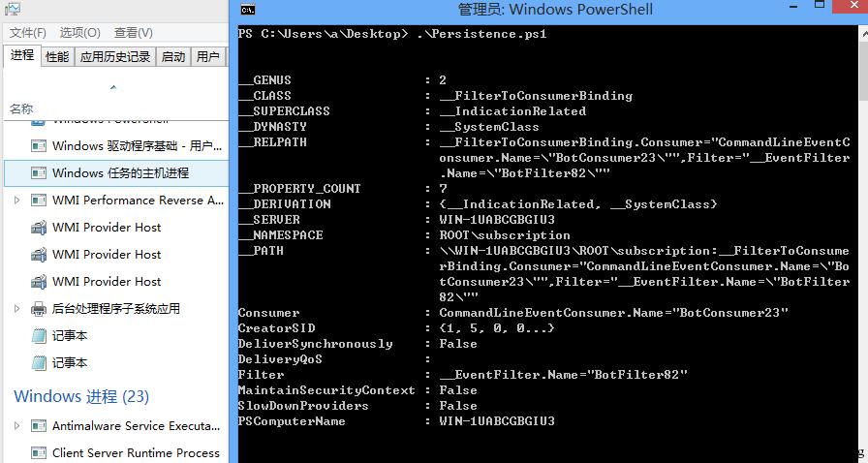This screenshot has width=868, height=463.
Task: Expand the Antimalware Service Executable entry
Action: pos(16,426)
